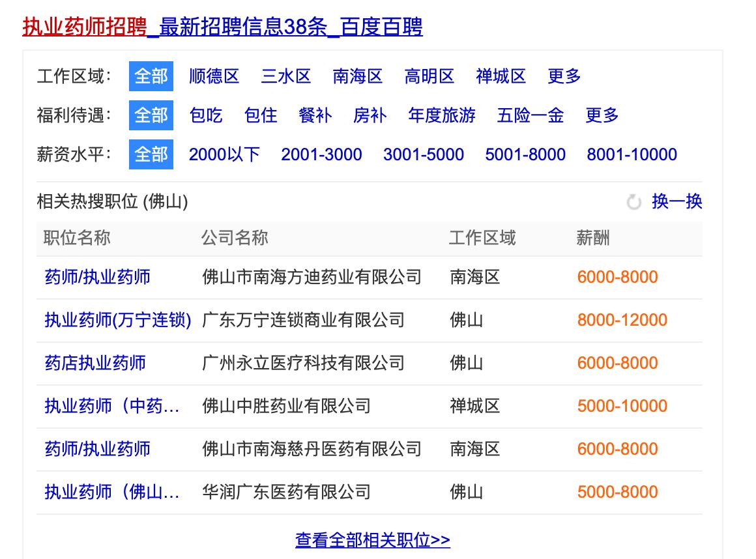Click the refresh icon beside 换一换
The height and width of the screenshot is (559, 756).
click(x=633, y=203)
